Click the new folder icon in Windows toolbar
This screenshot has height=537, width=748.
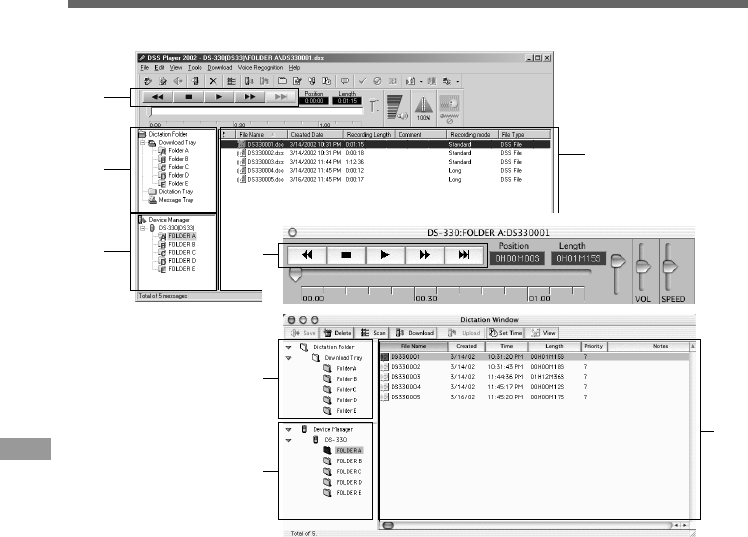(282, 81)
